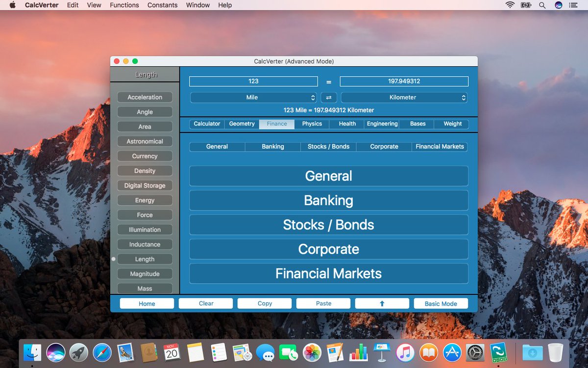This screenshot has height=368, width=588.
Task: Launch Siri from the dock
Action: 56,352
